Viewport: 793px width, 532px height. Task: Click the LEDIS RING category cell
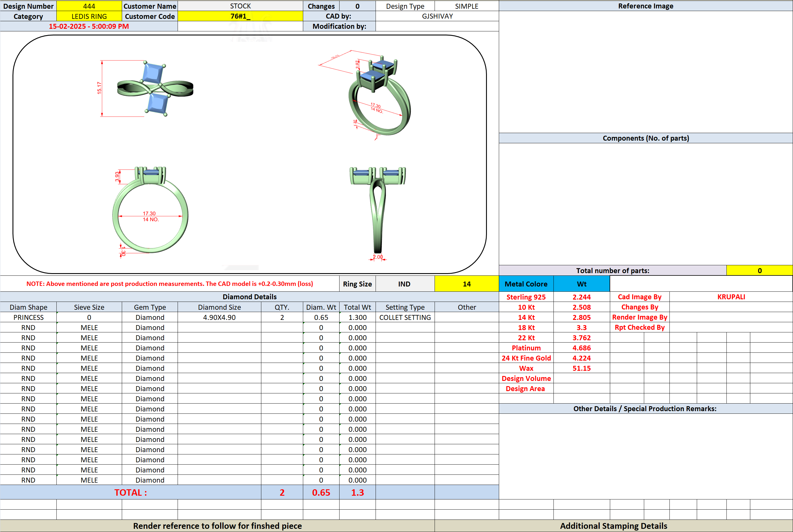tap(89, 16)
